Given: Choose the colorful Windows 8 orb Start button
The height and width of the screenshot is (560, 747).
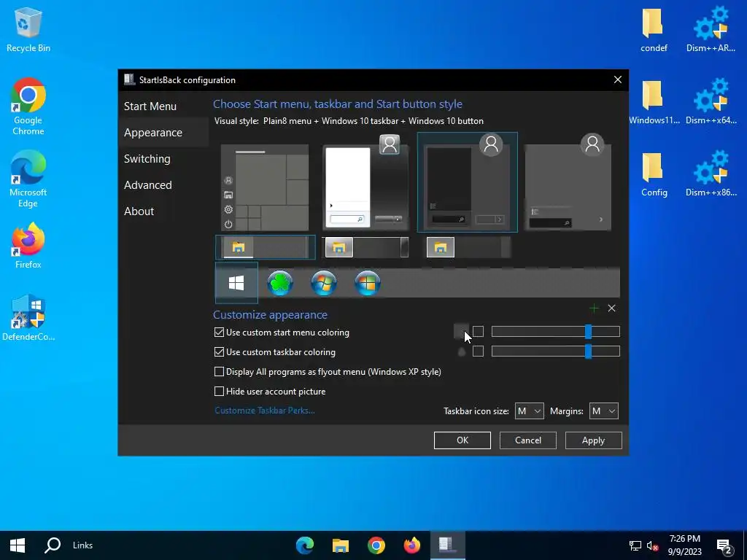Looking at the screenshot, I should coord(368,283).
